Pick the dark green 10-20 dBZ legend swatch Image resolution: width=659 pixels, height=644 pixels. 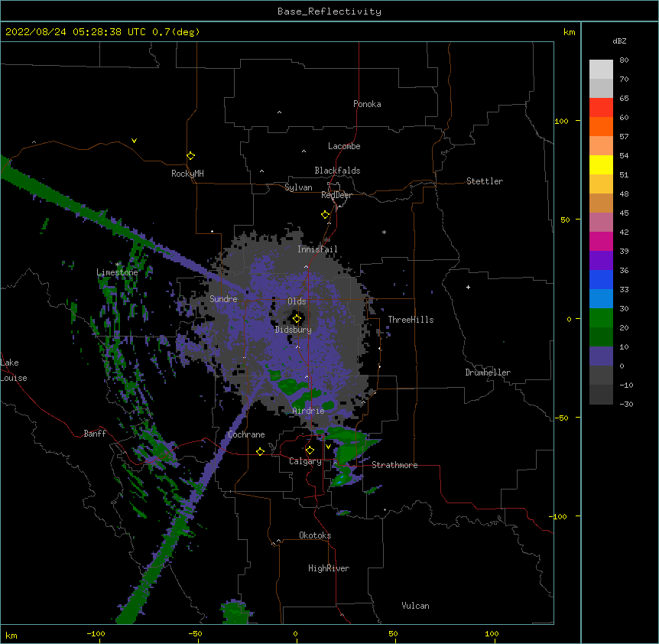coord(601,337)
